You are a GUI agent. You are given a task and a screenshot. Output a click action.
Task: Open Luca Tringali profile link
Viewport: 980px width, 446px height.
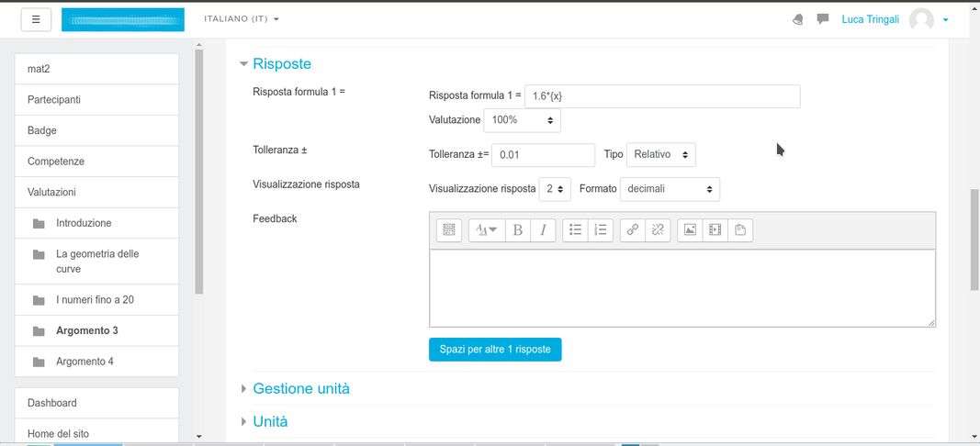pyautogui.click(x=870, y=19)
